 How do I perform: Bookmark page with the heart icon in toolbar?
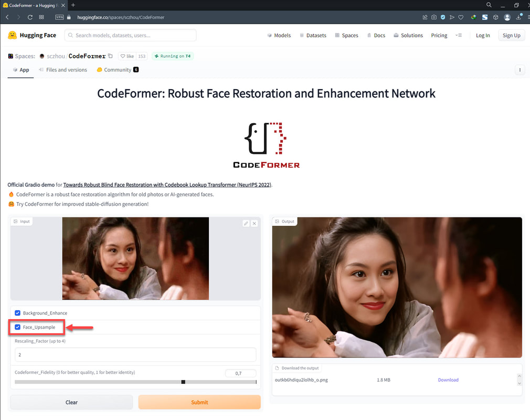461,17
